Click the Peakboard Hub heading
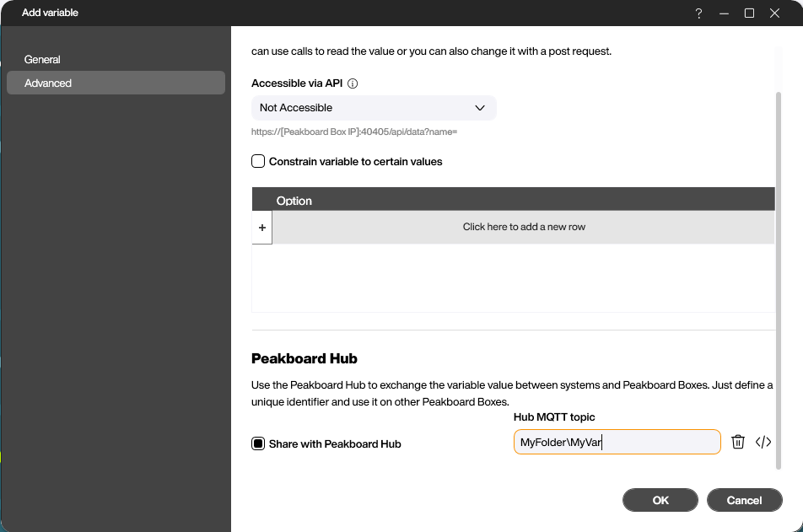This screenshot has width=803, height=532. (304, 358)
